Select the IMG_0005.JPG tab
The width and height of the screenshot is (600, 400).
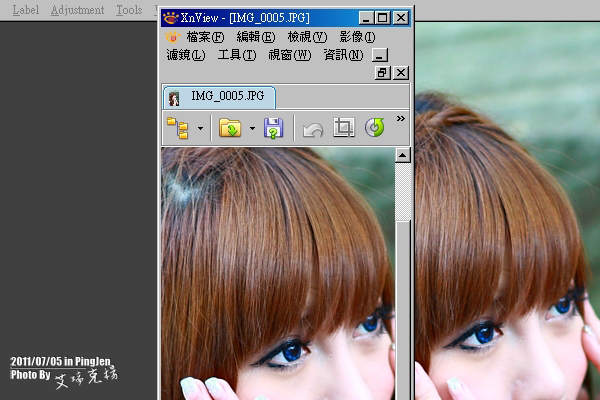click(x=219, y=97)
